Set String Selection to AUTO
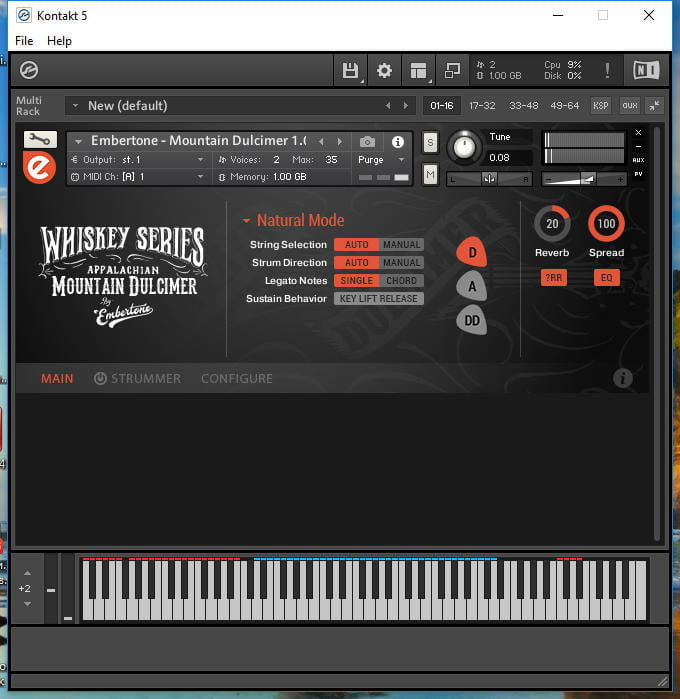Screen dimensions: 680x699 [x=356, y=245]
